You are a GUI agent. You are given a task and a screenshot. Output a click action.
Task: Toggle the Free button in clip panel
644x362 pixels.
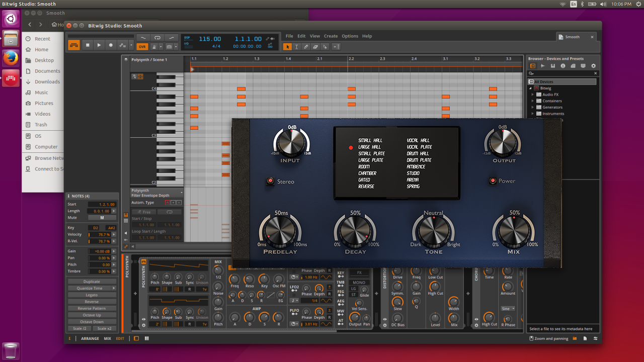(x=143, y=212)
